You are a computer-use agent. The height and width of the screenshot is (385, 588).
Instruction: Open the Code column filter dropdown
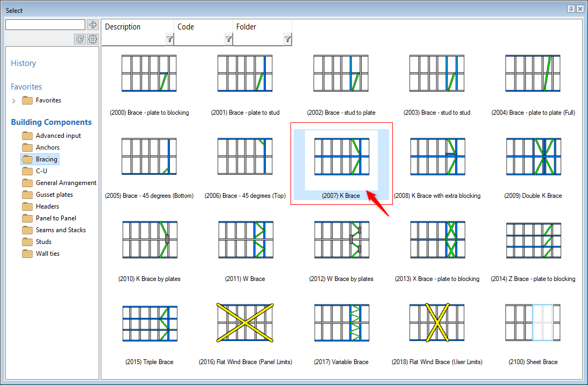pyautogui.click(x=228, y=39)
